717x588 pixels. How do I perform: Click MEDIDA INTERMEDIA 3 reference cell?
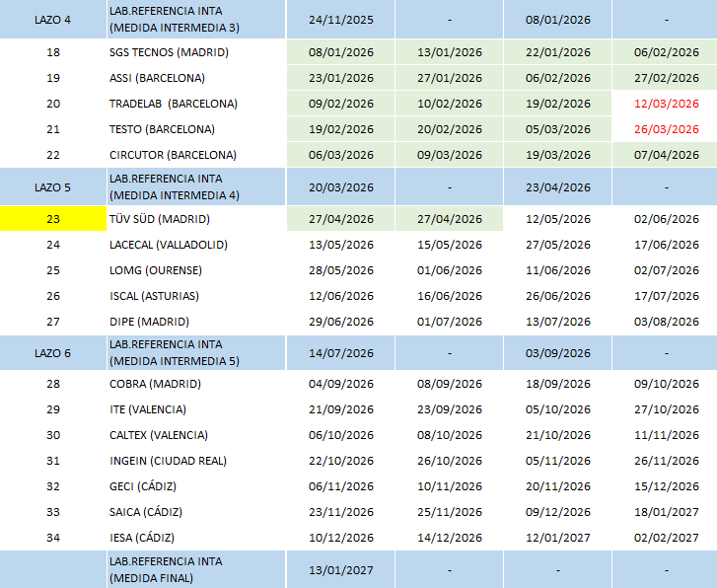click(196, 20)
